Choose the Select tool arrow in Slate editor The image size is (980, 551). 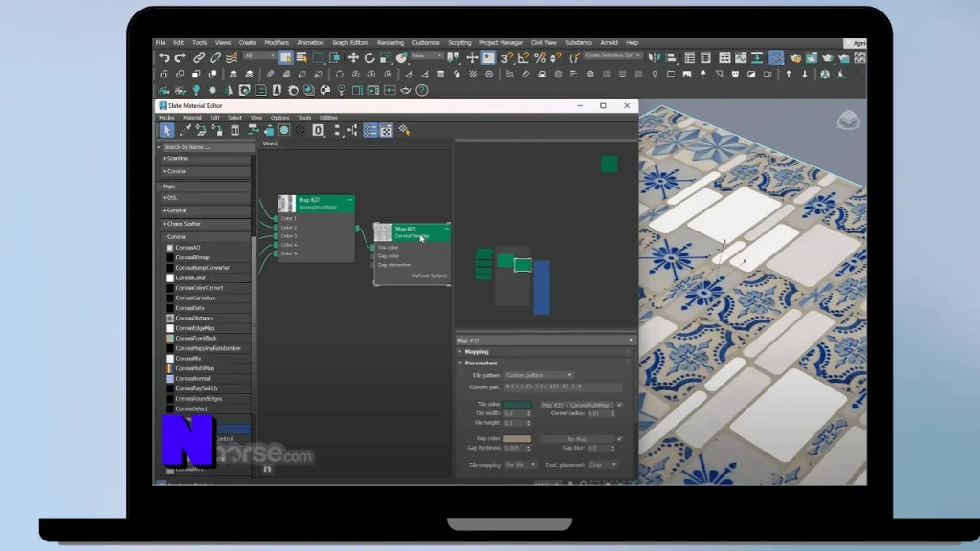167,130
